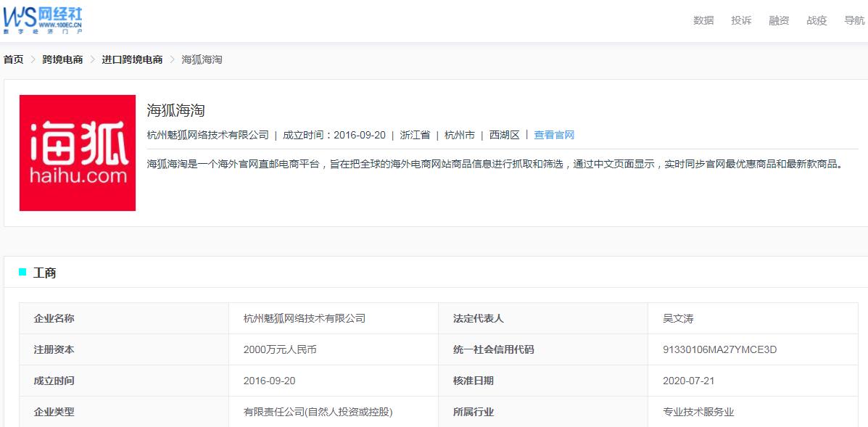Click the cyan square beside 工商 heading
Screen dimensions: 868x427
pos(22,273)
